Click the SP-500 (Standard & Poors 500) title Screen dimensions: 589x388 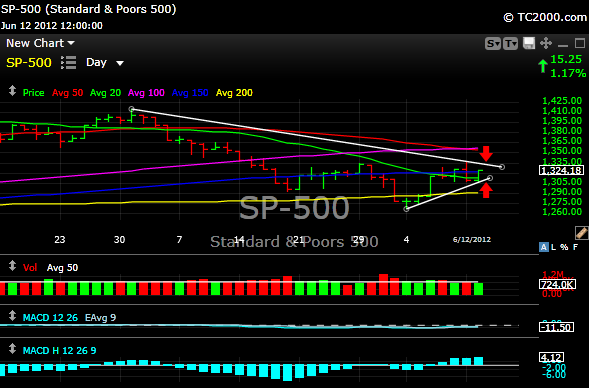[88, 9]
